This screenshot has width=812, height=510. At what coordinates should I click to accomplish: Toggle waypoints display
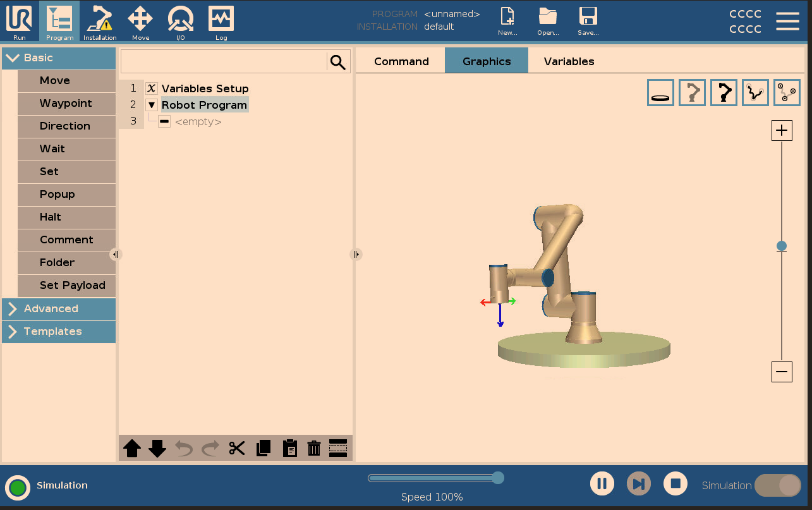click(x=787, y=92)
